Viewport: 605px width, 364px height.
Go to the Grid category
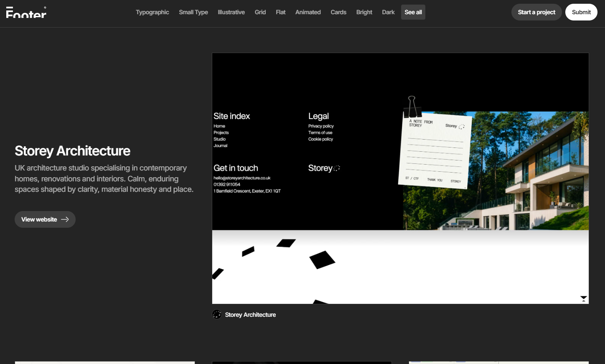point(260,12)
